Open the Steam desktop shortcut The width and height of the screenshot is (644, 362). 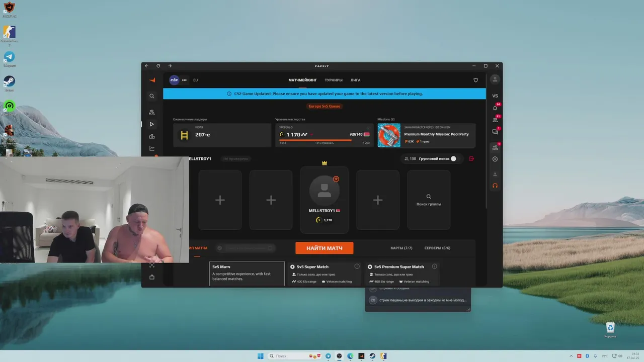tap(9, 83)
